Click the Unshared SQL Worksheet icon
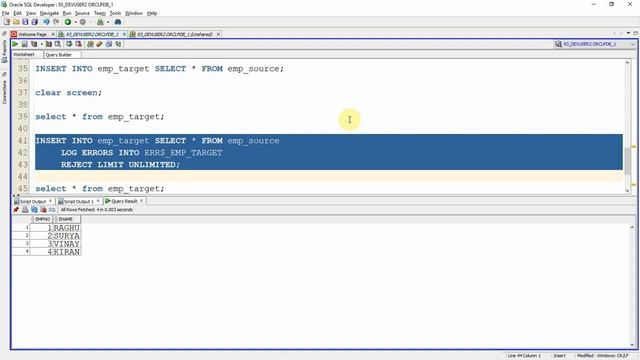Image resolution: width=640 pixels, height=360 pixels. (90, 44)
